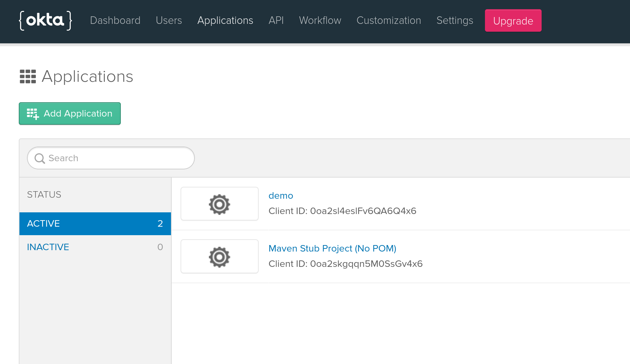Open Maven Stub Project (No POM) link
Screen dimensions: 630x364
tap(332, 248)
